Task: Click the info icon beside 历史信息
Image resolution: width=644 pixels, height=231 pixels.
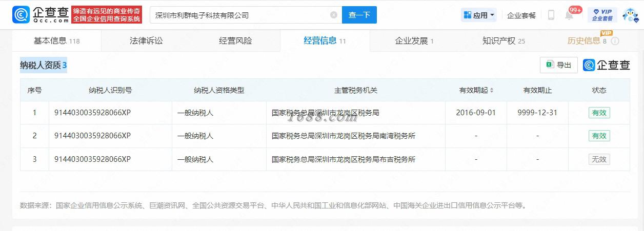Action: pyautogui.click(x=615, y=41)
